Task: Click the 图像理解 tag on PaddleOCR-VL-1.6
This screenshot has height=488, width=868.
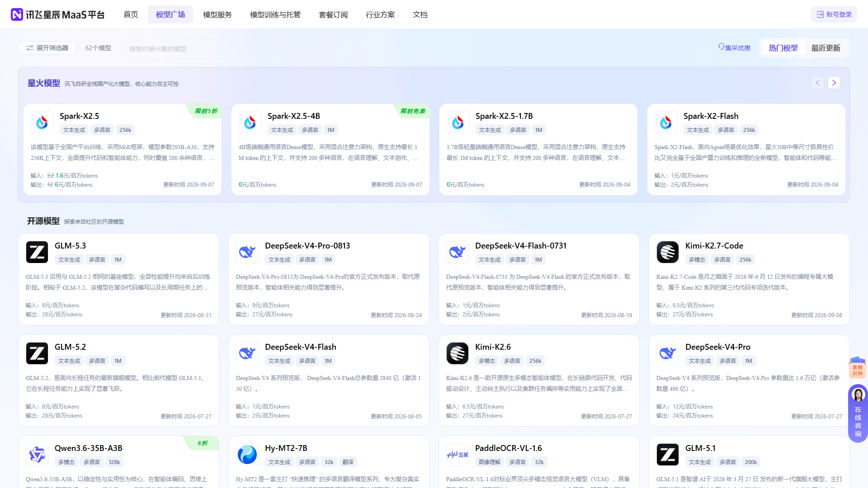Action: (x=490, y=462)
